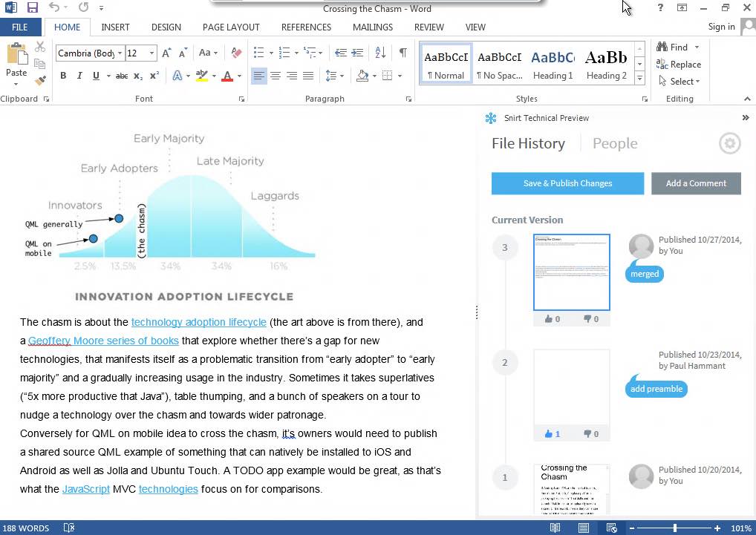Viewport: 756px width, 535px height.
Task: Follow the technology adoption lifecycle link
Action: [x=198, y=322]
